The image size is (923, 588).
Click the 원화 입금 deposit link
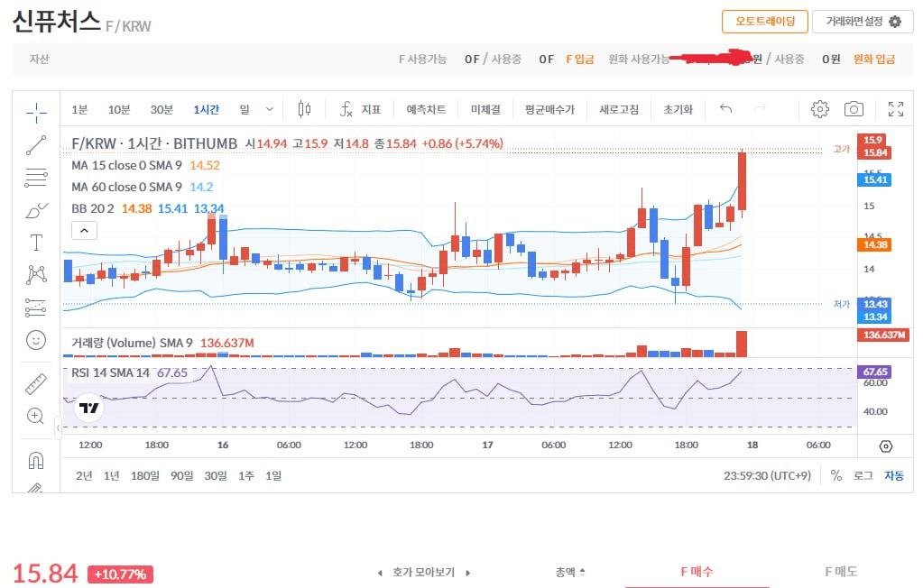tap(874, 59)
